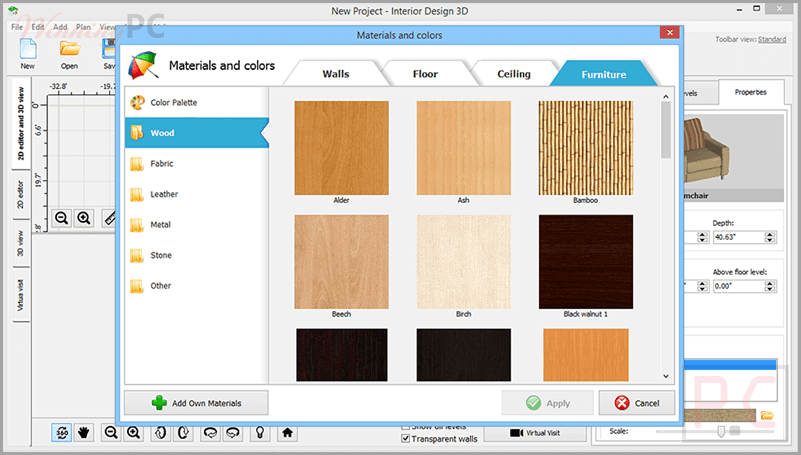
Task: Click materials list scroll up arrow
Action: coord(666,97)
